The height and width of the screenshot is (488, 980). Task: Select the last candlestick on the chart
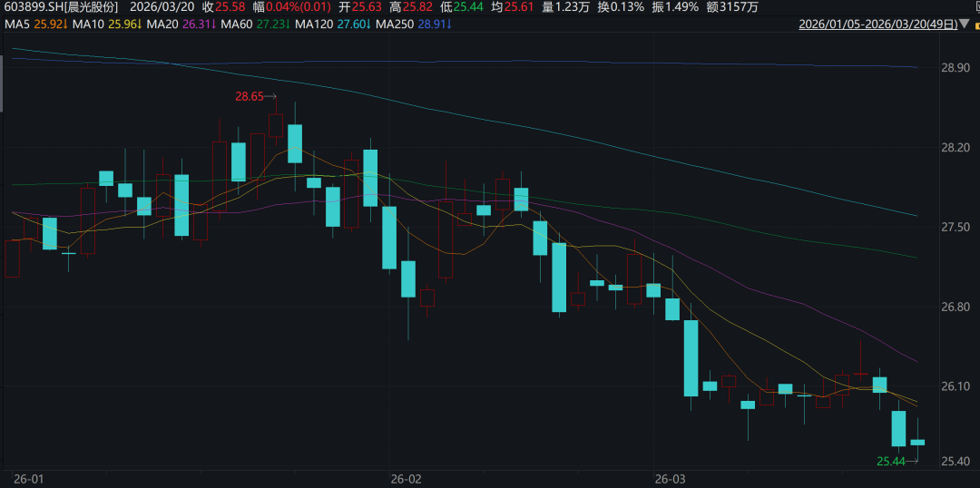pos(917,441)
